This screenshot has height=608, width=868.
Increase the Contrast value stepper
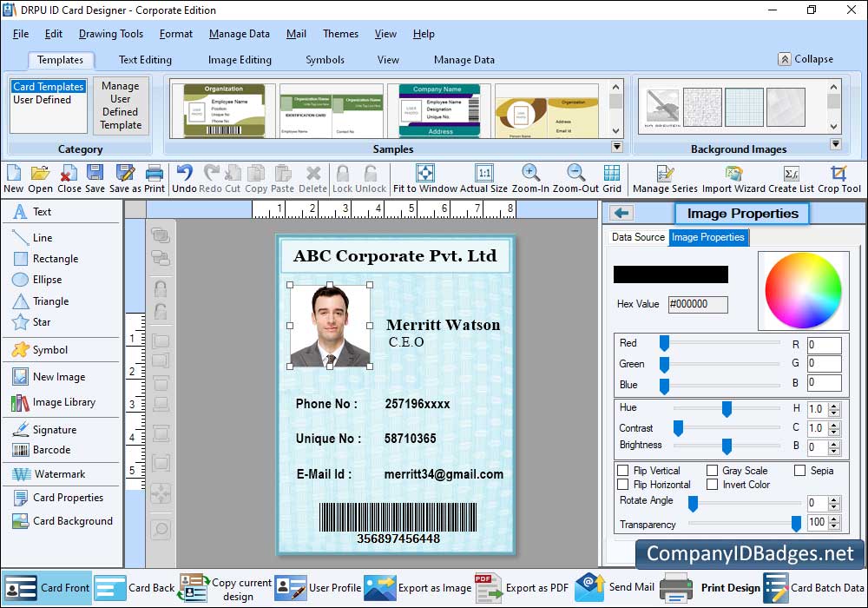(x=834, y=425)
